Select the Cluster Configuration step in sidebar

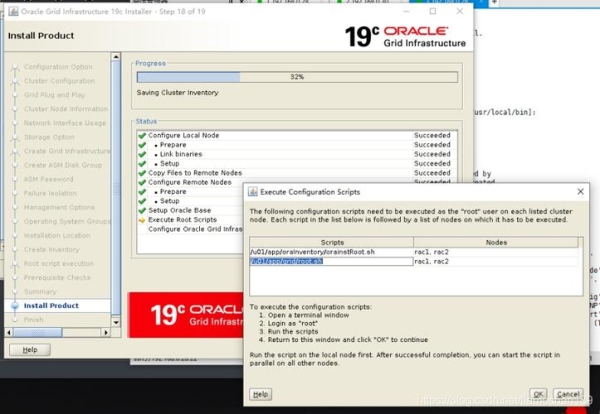tap(59, 81)
